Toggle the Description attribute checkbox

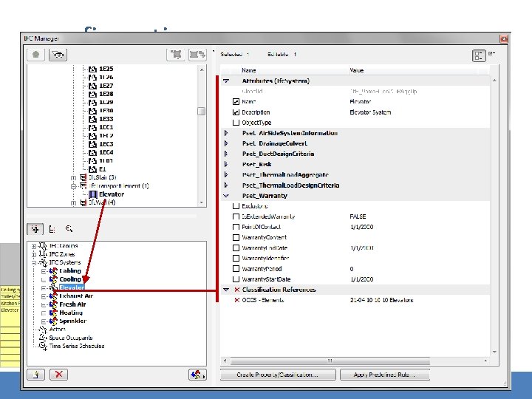pyautogui.click(x=236, y=112)
